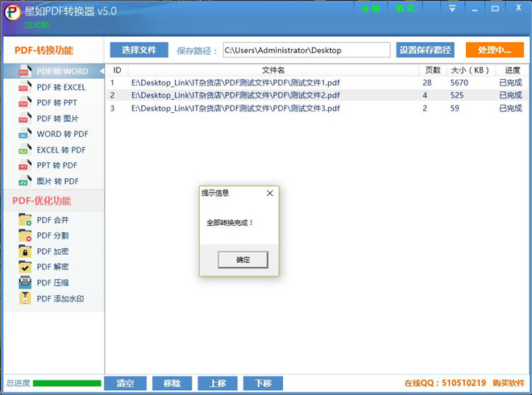Click the 清空 button
The width and height of the screenshot is (532, 395).
pyautogui.click(x=125, y=384)
